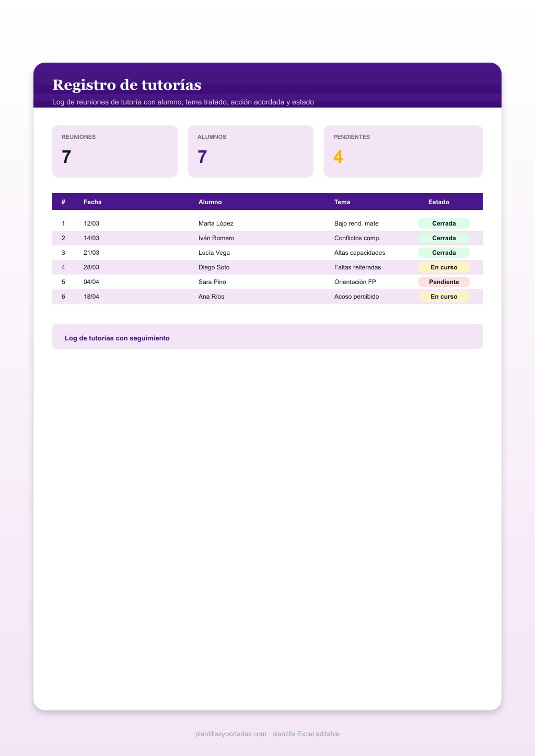Click student name Ana Ríos

[211, 297]
